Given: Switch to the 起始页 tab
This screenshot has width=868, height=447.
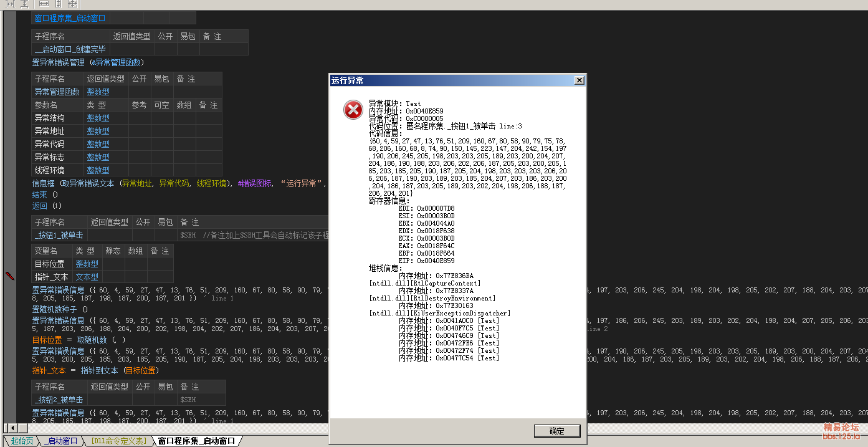Looking at the screenshot, I should (x=21, y=441).
